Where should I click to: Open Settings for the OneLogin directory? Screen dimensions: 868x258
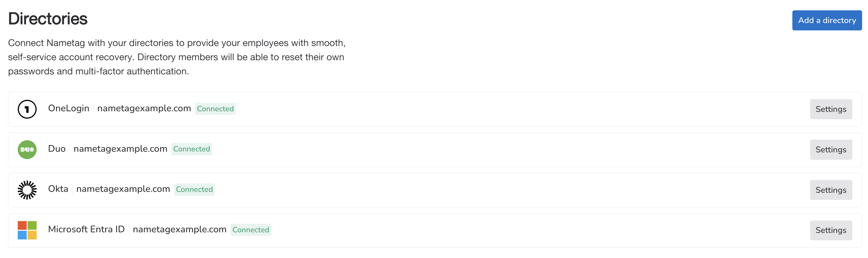(x=830, y=109)
